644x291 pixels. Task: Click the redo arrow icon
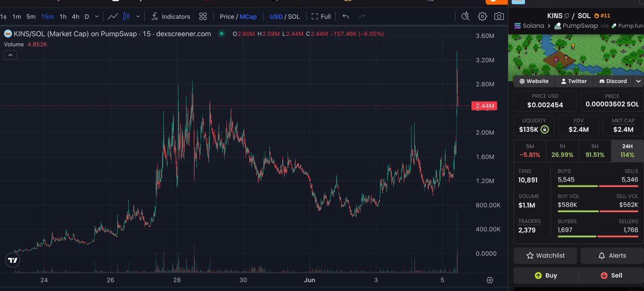(362, 17)
